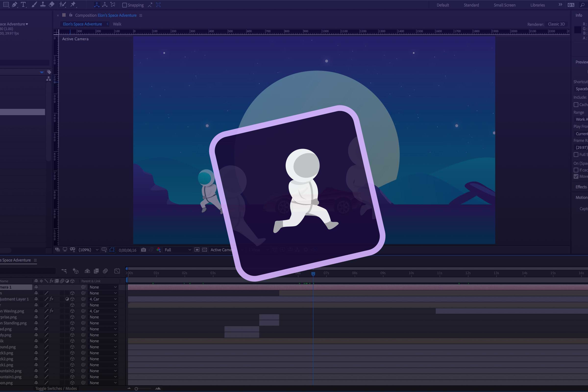This screenshot has height=392, width=588.
Task: Click the Toggle Mask and Shape Path Visibility icon
Action: pos(112,250)
